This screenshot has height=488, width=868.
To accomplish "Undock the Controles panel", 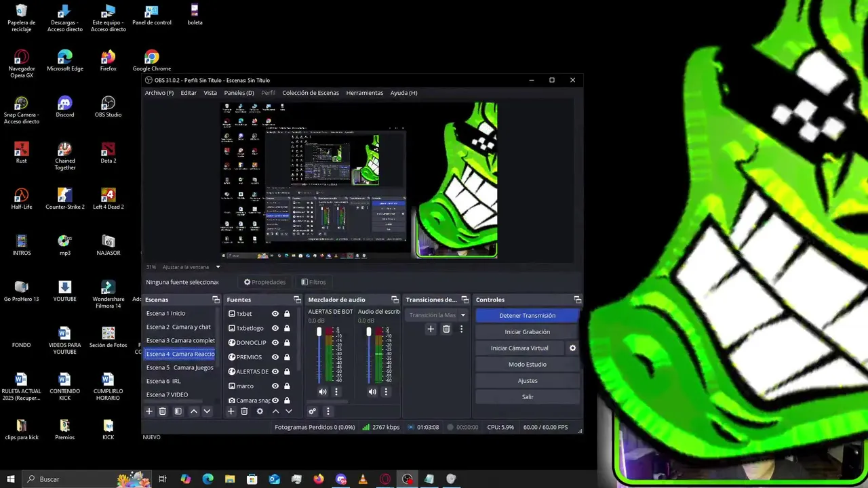I will [577, 300].
